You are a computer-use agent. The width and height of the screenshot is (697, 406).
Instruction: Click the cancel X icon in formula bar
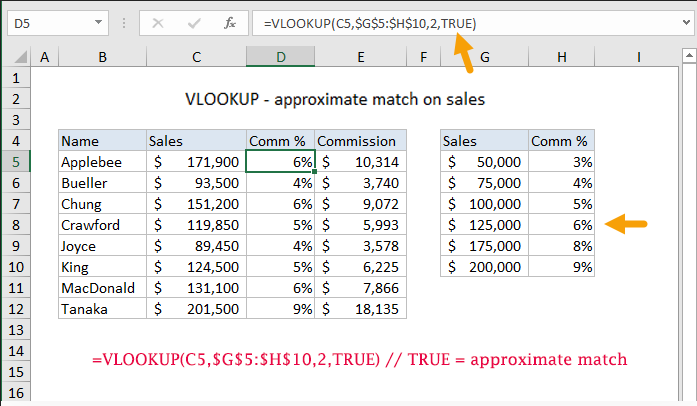[157, 22]
